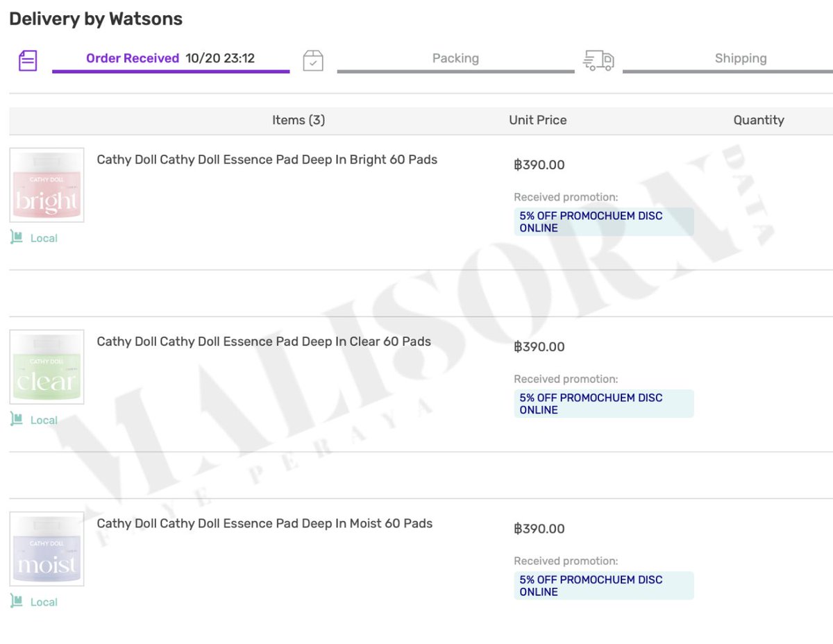Open Essence Pad Deep In Moist 60 Pads
833x644 pixels.
tap(264, 523)
